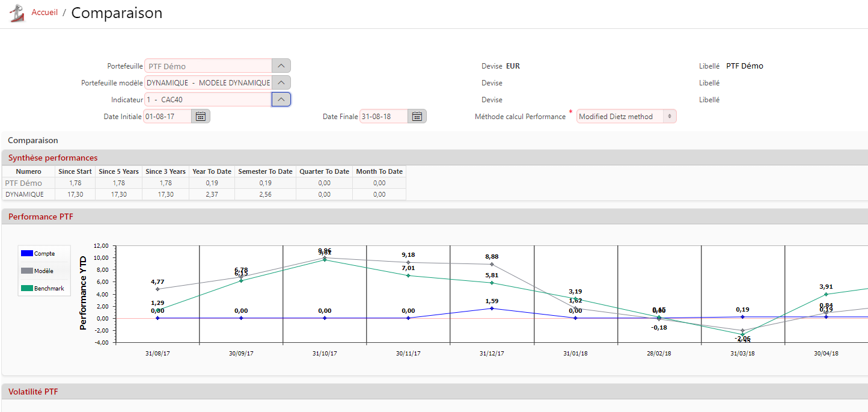This screenshot has height=412, width=868.
Task: Go to the Accueil breadcrumb link
Action: [x=44, y=13]
